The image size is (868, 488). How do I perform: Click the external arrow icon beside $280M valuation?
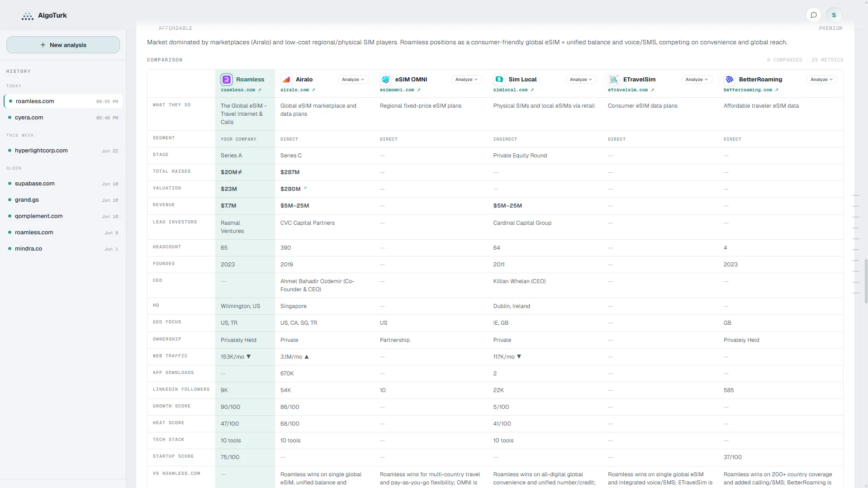click(305, 188)
